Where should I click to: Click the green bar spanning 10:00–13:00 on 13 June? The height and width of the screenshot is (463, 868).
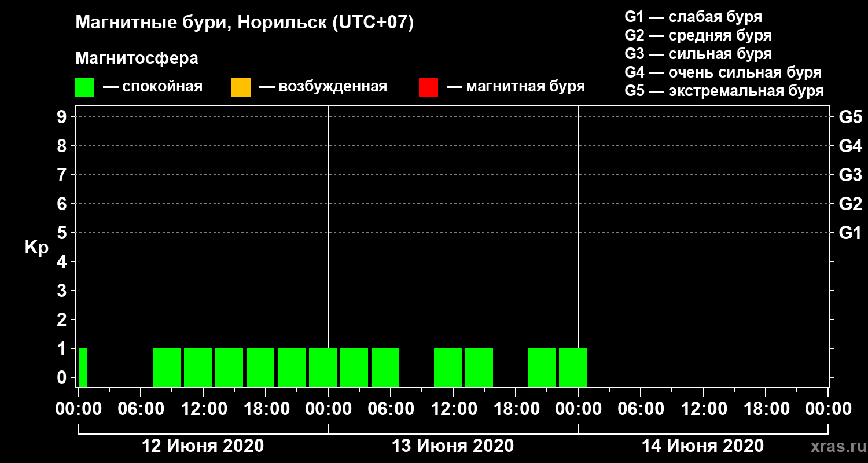click(x=448, y=367)
